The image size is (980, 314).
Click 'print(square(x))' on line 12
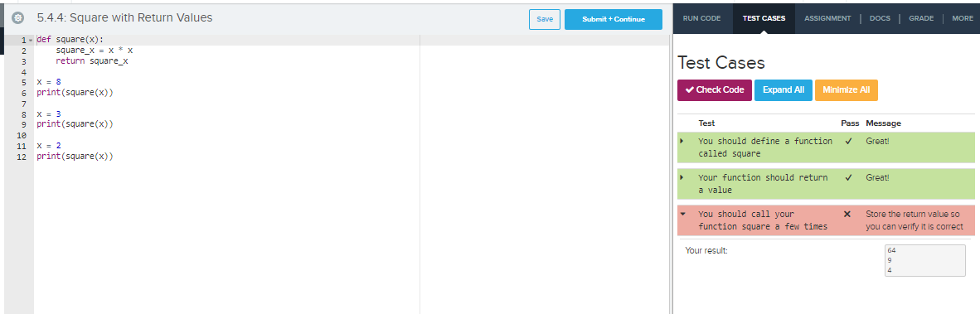75,157
